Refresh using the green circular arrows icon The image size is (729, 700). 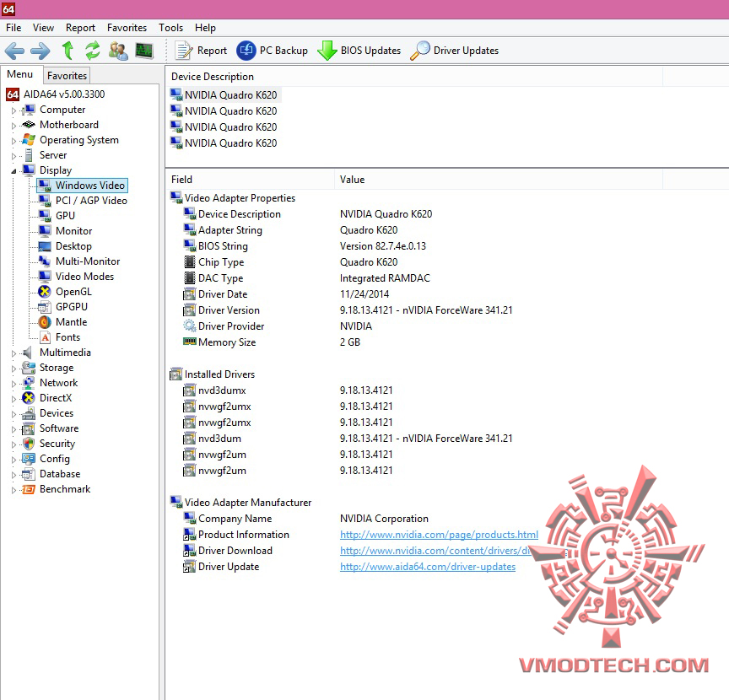93,51
